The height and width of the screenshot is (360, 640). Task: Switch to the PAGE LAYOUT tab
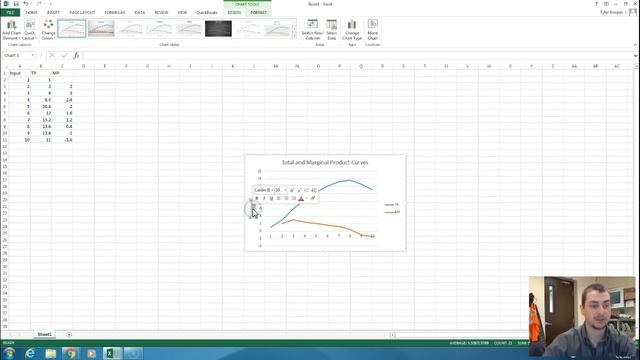[82, 12]
